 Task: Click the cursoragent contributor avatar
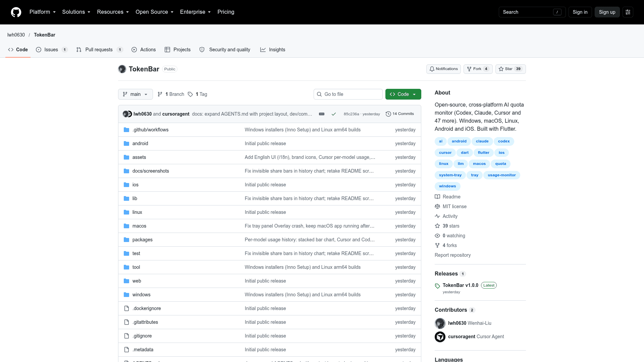440,337
